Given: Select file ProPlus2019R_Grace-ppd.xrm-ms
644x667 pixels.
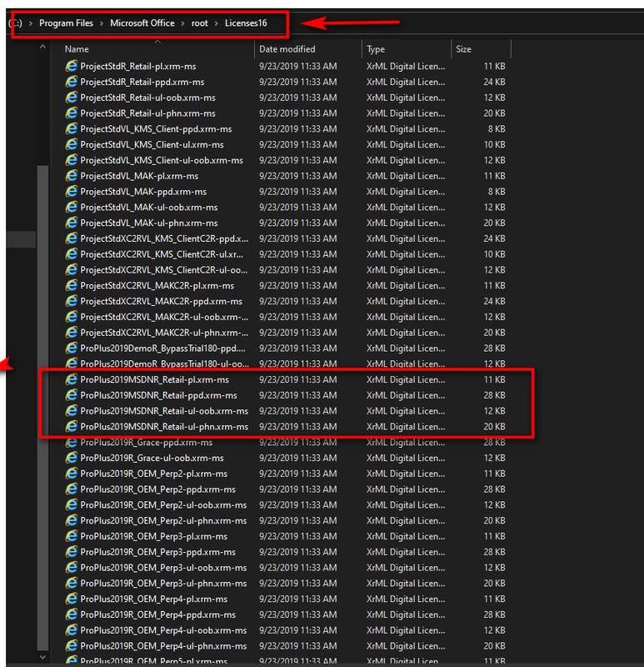Looking at the screenshot, I should click(147, 443).
